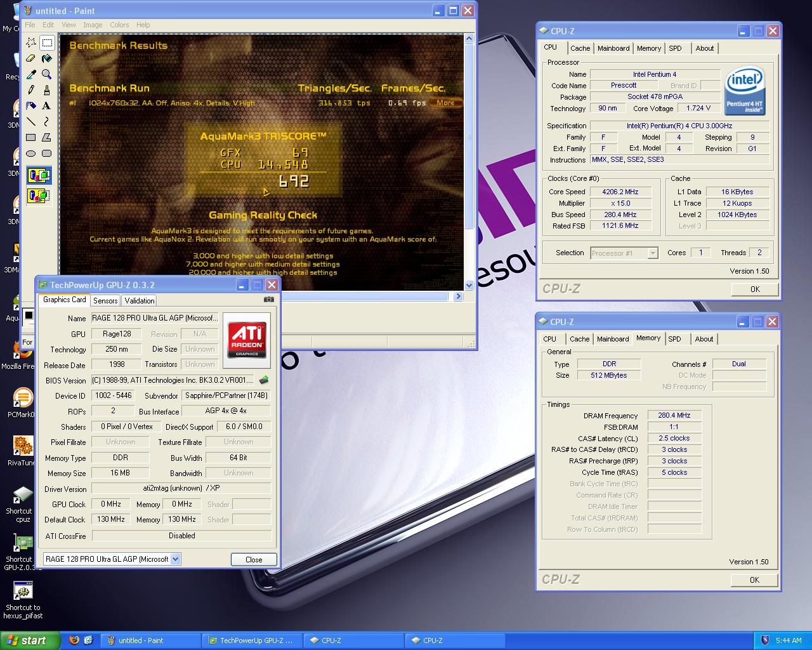Click Paint horizontal scrollbar right arrow
812x650 pixels.
coord(459,296)
